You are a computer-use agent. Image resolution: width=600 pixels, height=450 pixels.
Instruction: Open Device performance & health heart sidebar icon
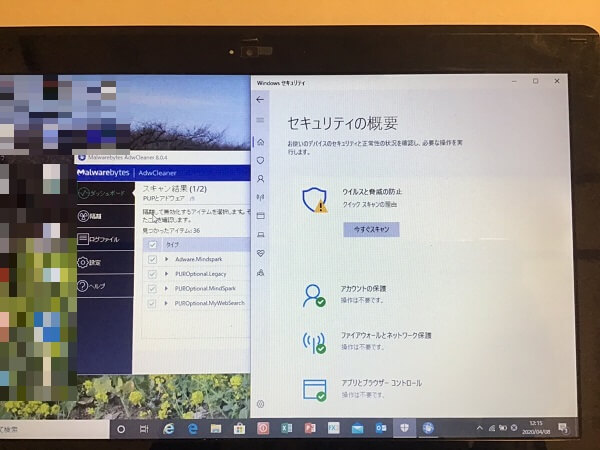coord(261,253)
